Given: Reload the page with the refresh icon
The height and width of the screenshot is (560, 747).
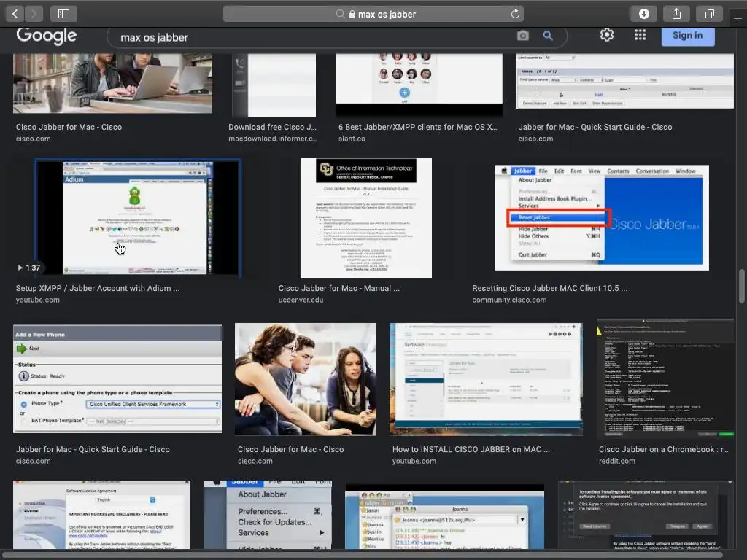Looking at the screenshot, I should [x=515, y=14].
